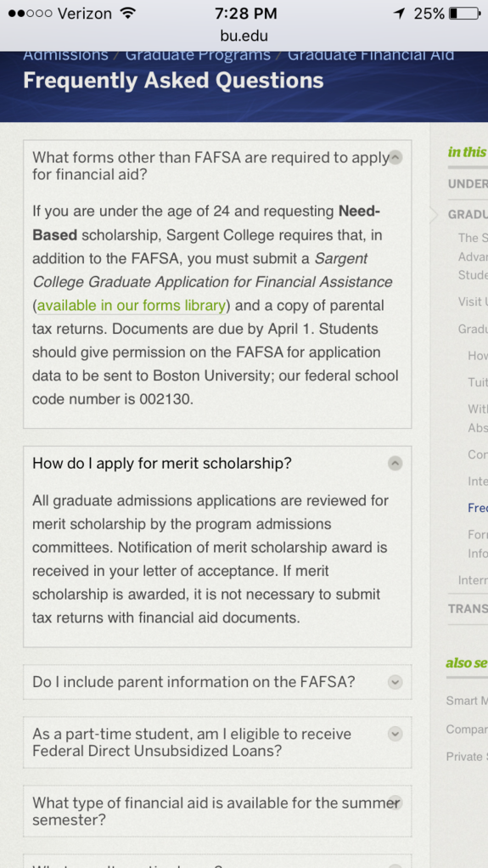This screenshot has height=868, width=488.
Task: Open Graduate Financial Aid breadcrumb link
Action: (x=371, y=55)
